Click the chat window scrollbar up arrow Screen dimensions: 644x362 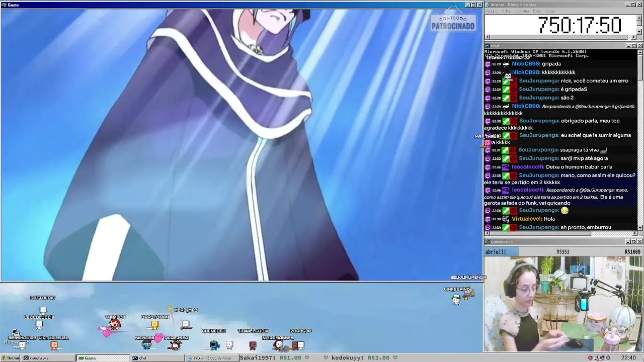coord(640,52)
